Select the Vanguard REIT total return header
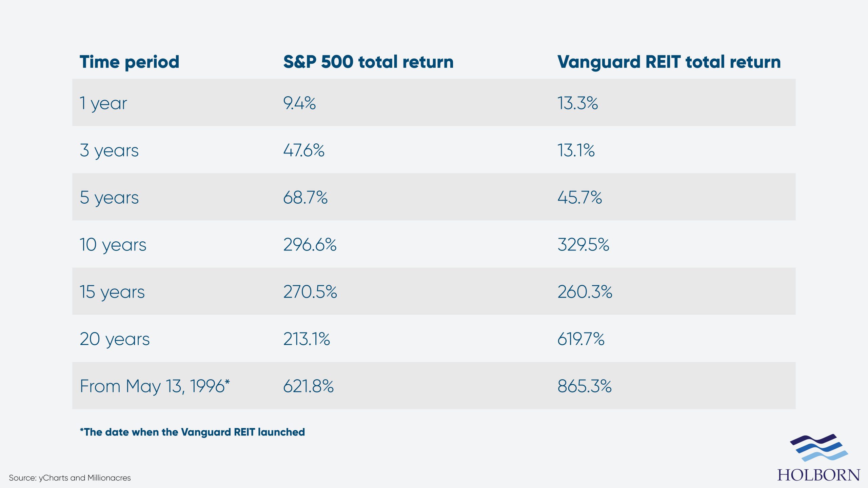The image size is (868, 488). pos(669,62)
